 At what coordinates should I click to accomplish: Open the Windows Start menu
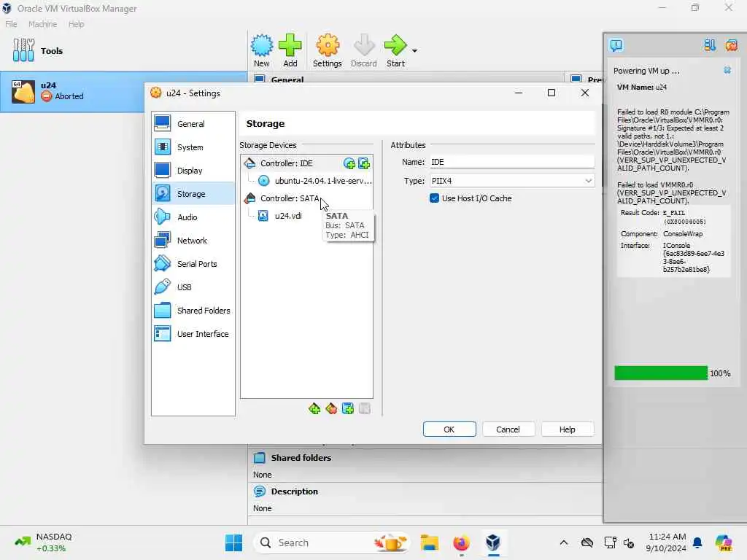pos(233,542)
